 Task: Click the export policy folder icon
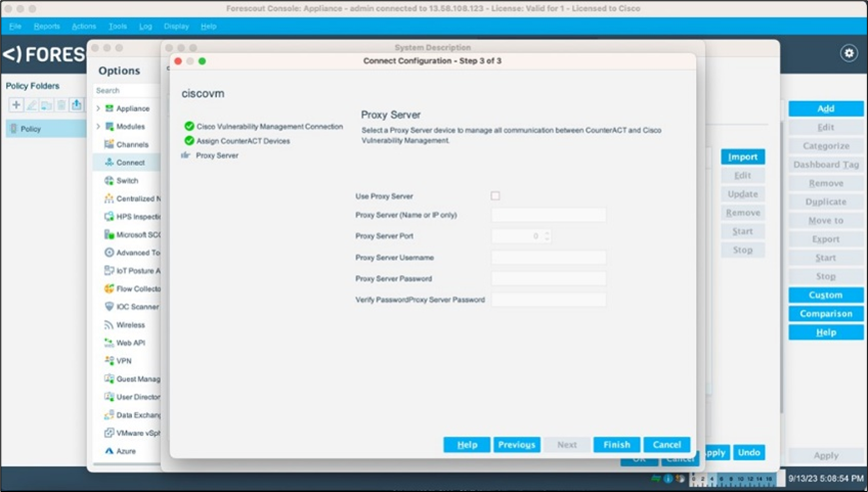[x=76, y=105]
